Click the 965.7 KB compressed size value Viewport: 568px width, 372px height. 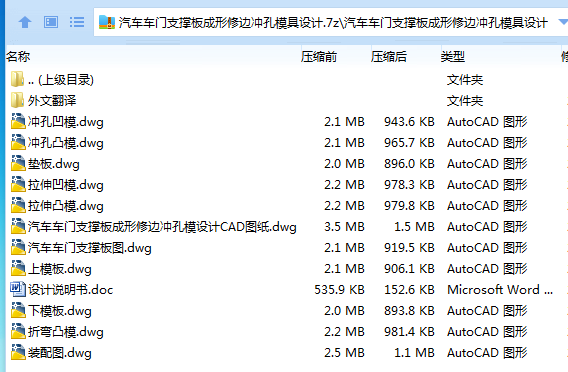pos(409,143)
